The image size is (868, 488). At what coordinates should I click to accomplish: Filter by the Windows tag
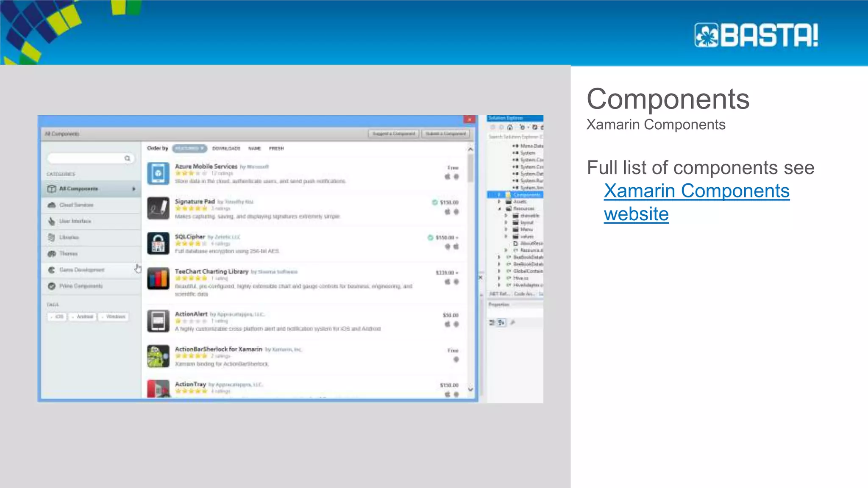pyautogui.click(x=113, y=316)
